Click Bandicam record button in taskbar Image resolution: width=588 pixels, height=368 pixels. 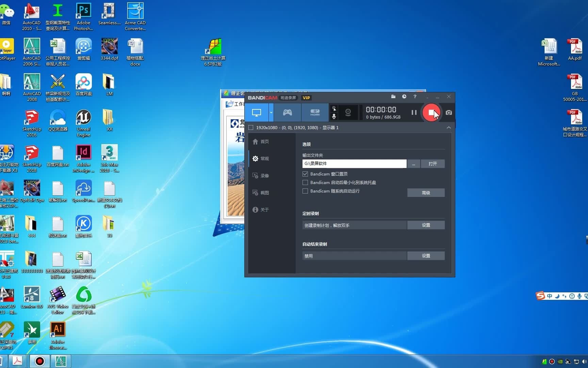(40, 361)
